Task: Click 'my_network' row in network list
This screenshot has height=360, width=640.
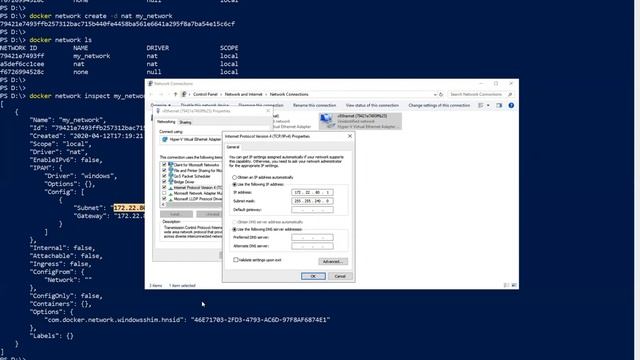Action: pos(119,56)
